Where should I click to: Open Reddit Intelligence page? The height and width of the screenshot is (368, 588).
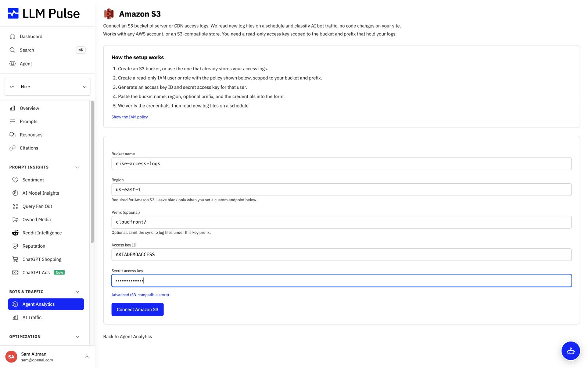[46, 233]
